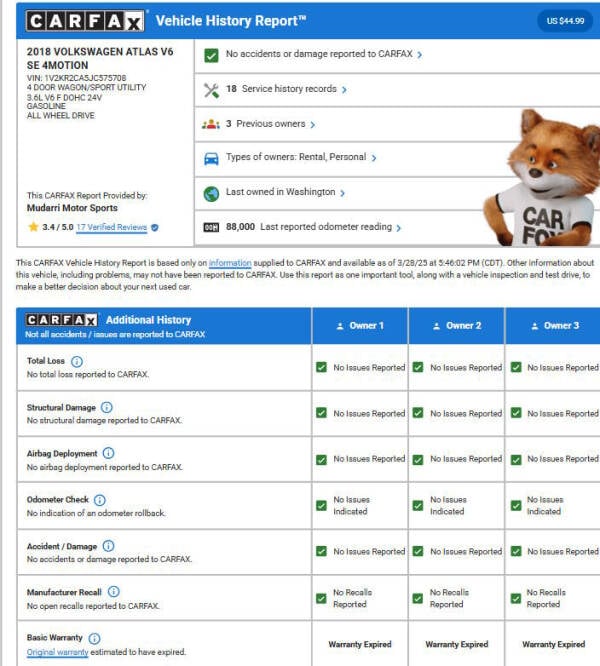Click the 2018 Volkswagen Atlas V6 title
The width and height of the screenshot is (600, 666).
pos(100,59)
